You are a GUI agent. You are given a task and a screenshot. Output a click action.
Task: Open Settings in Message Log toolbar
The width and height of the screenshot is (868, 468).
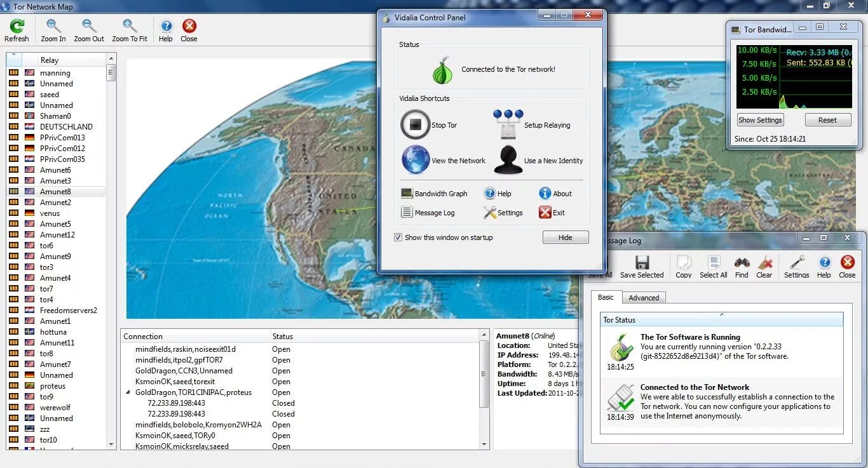[797, 267]
